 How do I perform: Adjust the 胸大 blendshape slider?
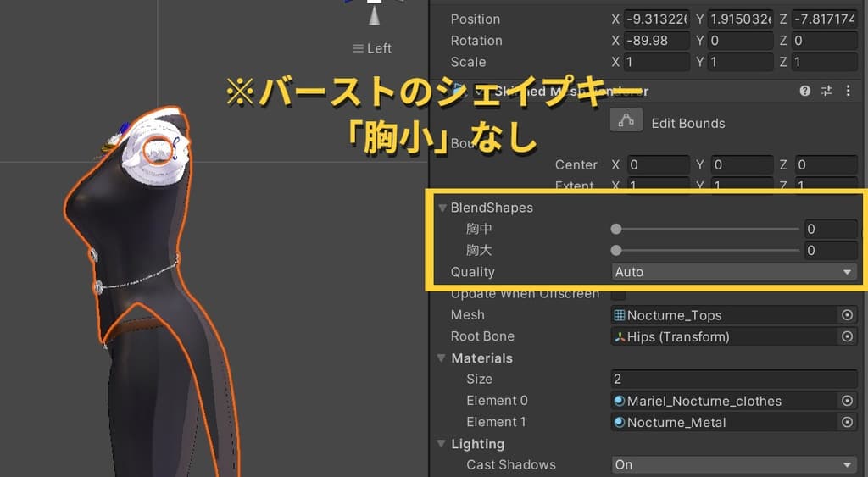point(704,251)
